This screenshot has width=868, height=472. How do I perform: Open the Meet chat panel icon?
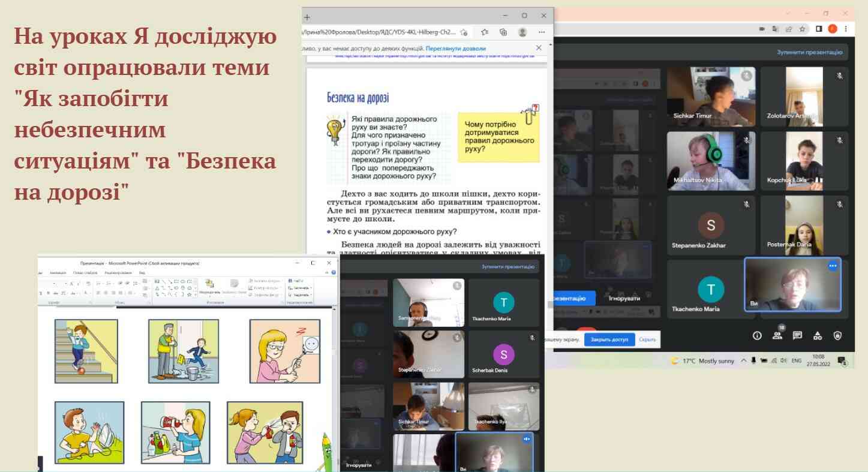click(x=797, y=335)
